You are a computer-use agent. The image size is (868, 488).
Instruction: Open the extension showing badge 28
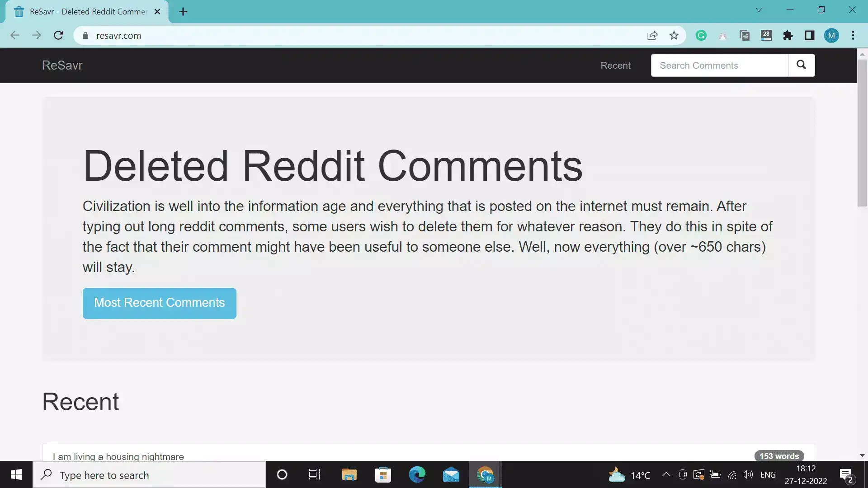coord(766,35)
